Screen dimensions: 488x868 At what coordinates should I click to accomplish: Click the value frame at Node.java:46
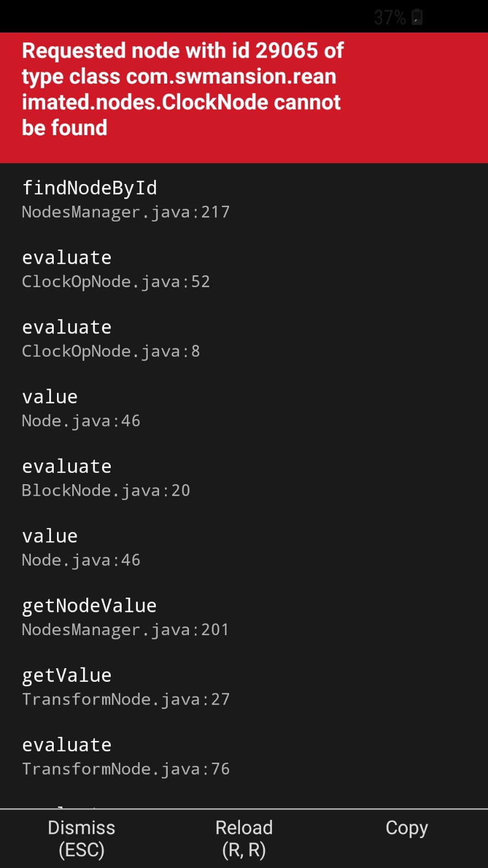[49, 396]
